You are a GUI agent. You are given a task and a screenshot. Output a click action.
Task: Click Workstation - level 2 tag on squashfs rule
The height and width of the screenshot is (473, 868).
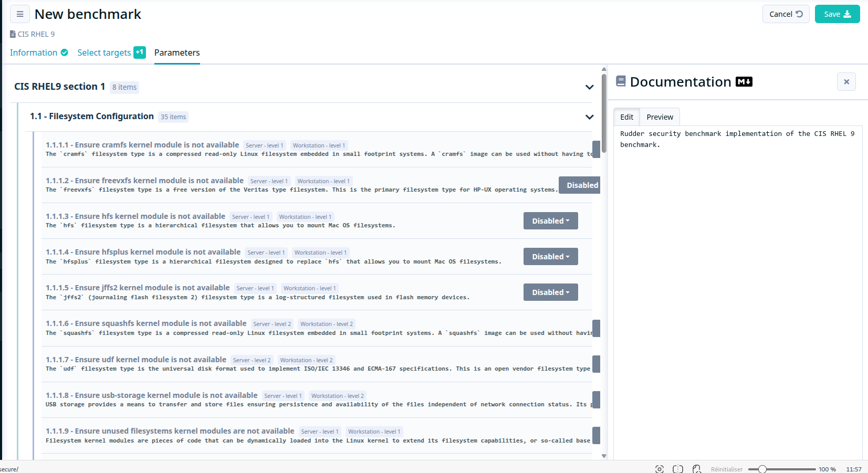click(327, 324)
